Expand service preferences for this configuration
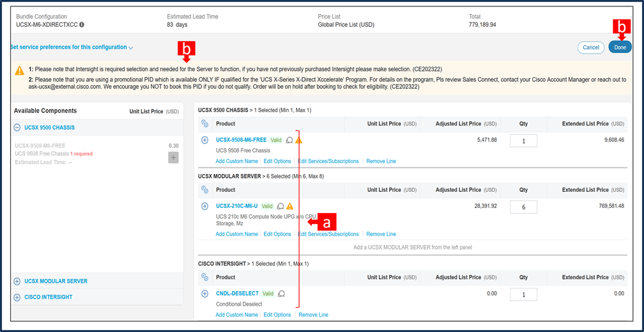 (72, 47)
